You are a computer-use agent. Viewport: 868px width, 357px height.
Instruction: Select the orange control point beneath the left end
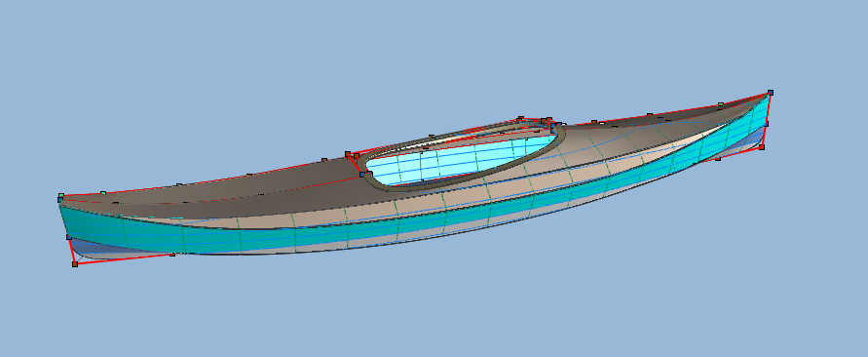click(x=75, y=264)
